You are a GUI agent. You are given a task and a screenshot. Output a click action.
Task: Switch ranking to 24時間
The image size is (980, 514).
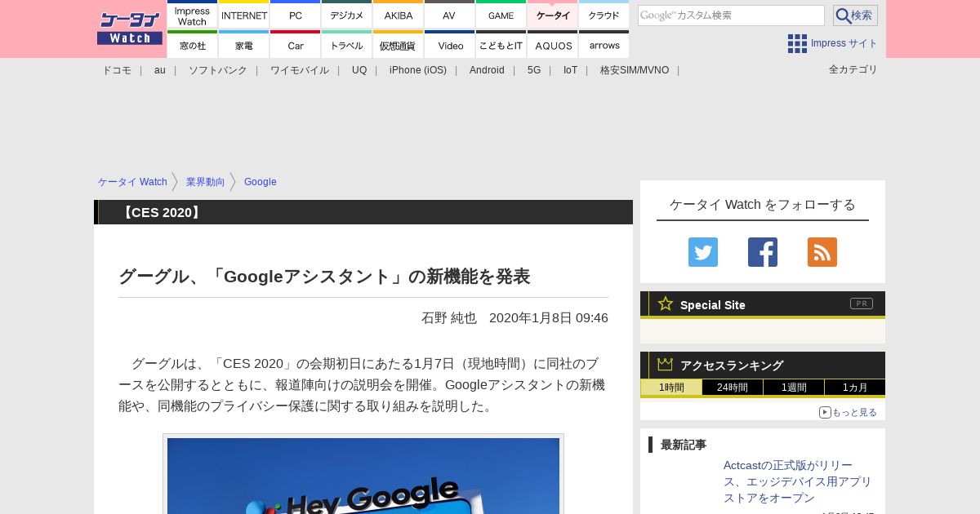[733, 388]
